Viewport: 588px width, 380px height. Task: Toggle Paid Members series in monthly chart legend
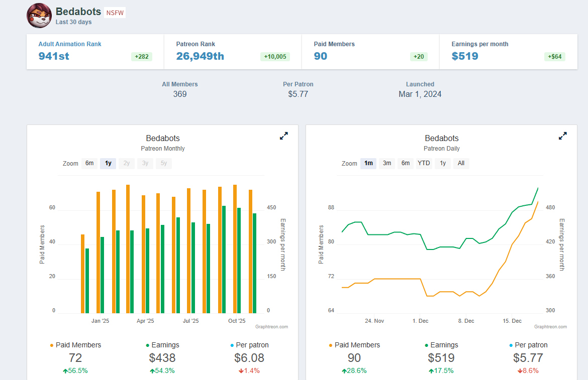[75, 345]
